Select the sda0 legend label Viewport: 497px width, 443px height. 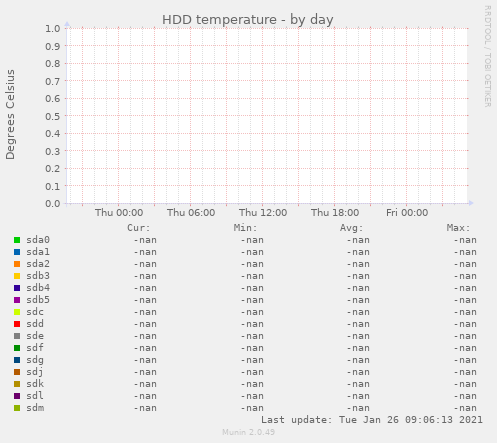pyautogui.click(x=38, y=240)
